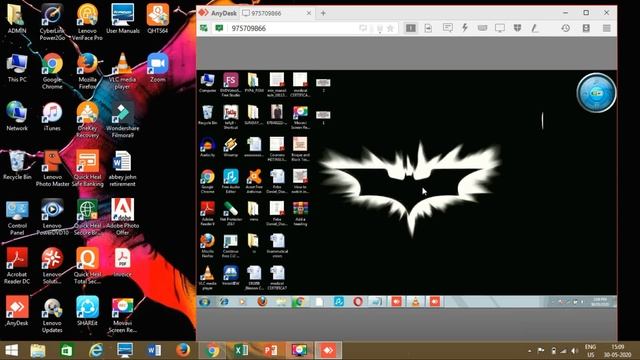Open Wondershare Filmora9 desktop shortcut
640x360 pixels.
coord(122,120)
